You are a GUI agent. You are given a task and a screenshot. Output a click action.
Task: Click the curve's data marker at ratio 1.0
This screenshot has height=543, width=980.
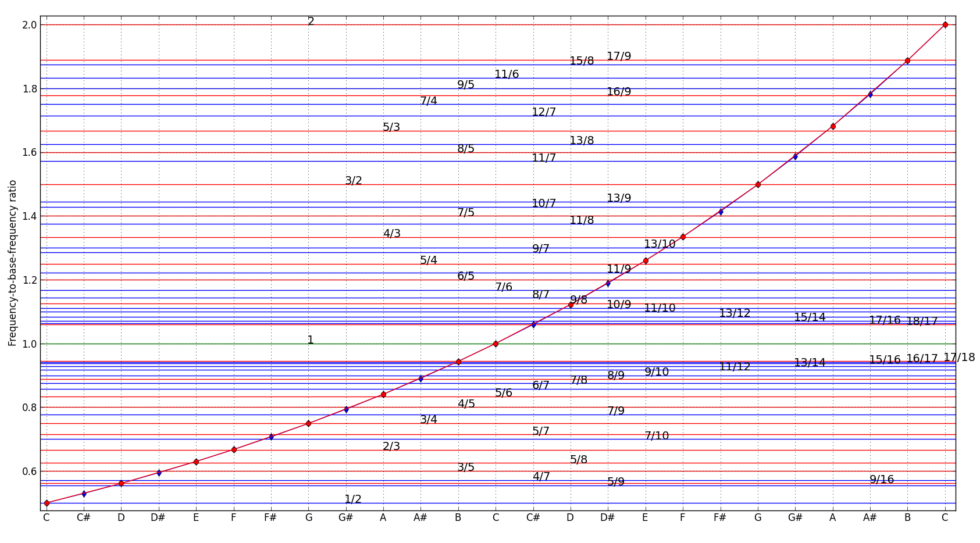tap(496, 344)
